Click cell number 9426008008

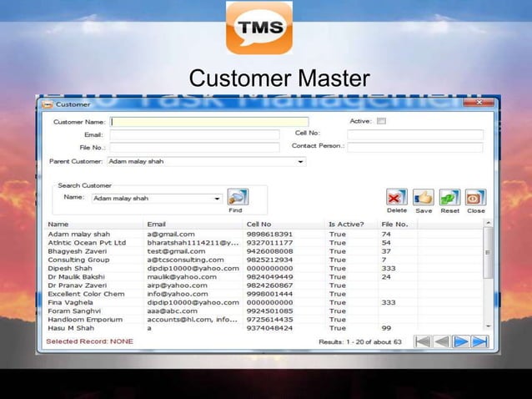pos(269,251)
